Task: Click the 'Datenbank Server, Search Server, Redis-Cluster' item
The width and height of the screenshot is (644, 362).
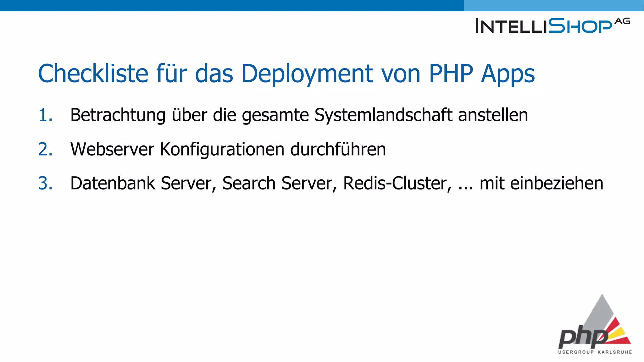Action: pos(337,184)
